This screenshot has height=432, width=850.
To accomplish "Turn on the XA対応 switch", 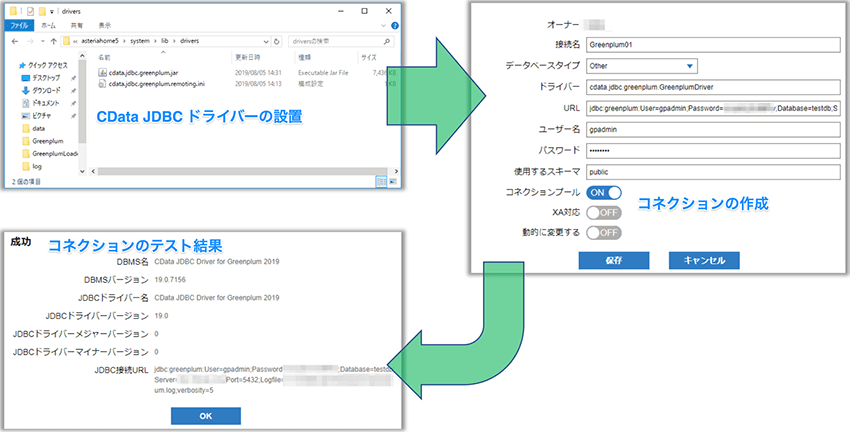I will (603, 212).
